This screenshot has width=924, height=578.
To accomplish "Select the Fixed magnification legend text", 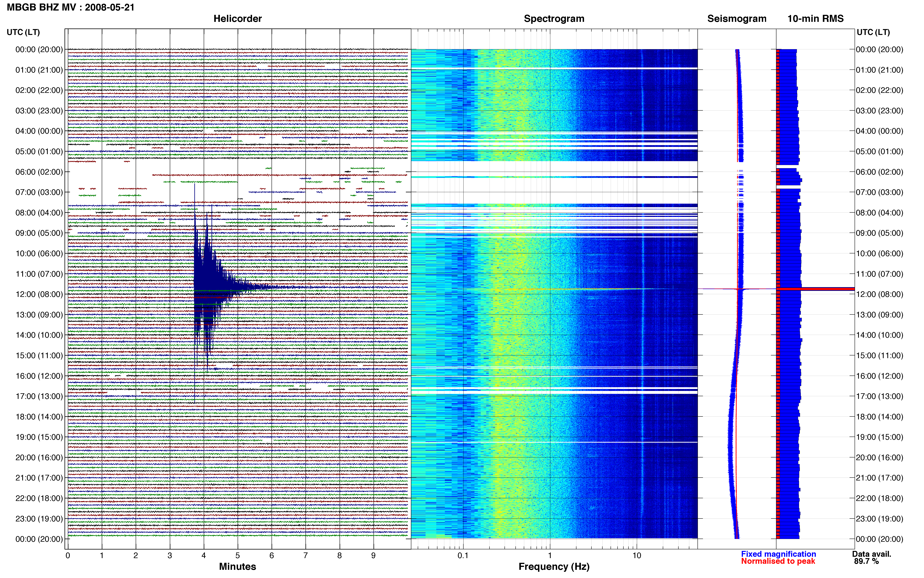I will click(778, 554).
